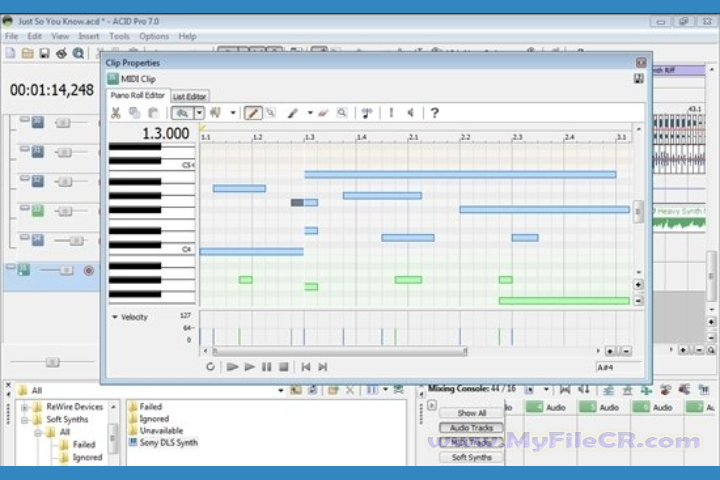
Task: Select the selection tool next to the pencil
Action: click(x=271, y=113)
